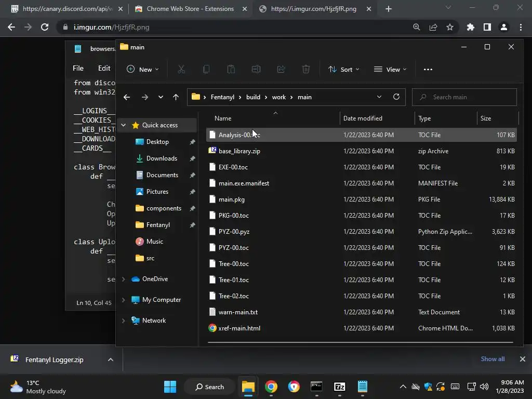Go back in File Explorer navigation
The width and height of the screenshot is (532, 399).
tap(127, 97)
